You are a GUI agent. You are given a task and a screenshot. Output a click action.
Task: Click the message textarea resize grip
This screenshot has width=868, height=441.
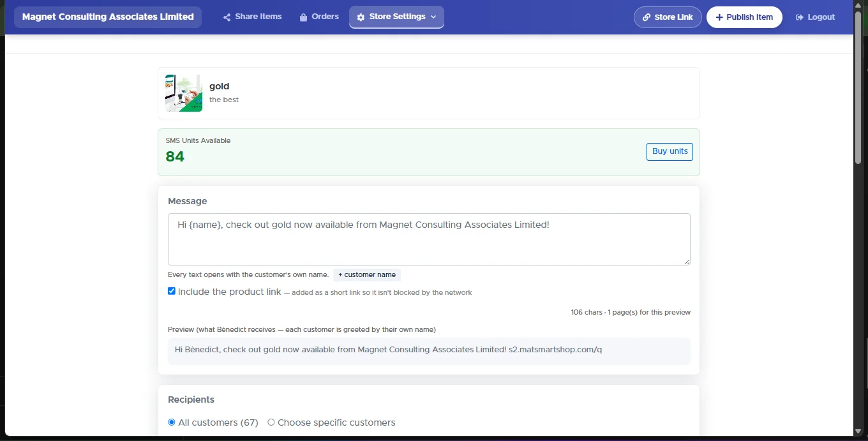click(x=687, y=262)
